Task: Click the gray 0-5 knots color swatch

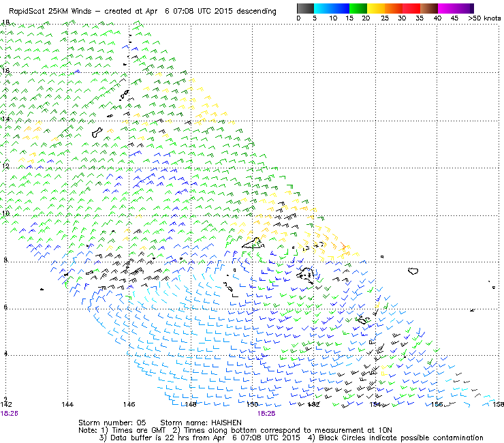Action: [x=305, y=8]
